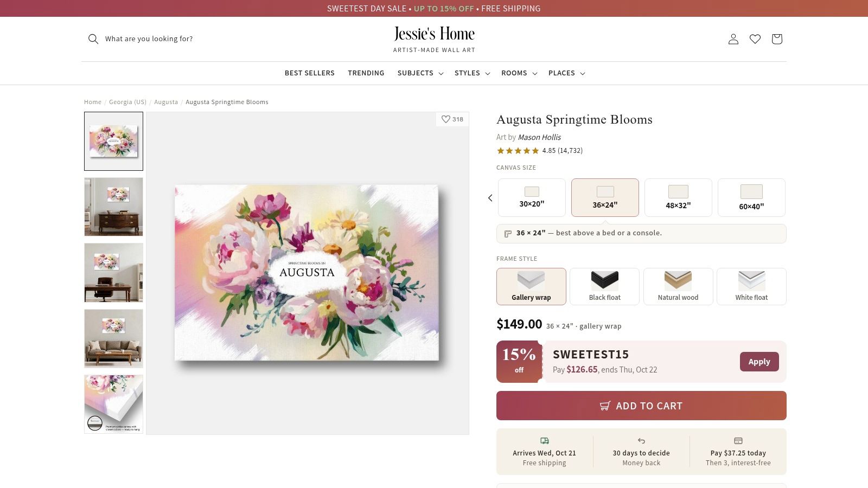Select first thumbnail of canvas artwork

pos(113,141)
